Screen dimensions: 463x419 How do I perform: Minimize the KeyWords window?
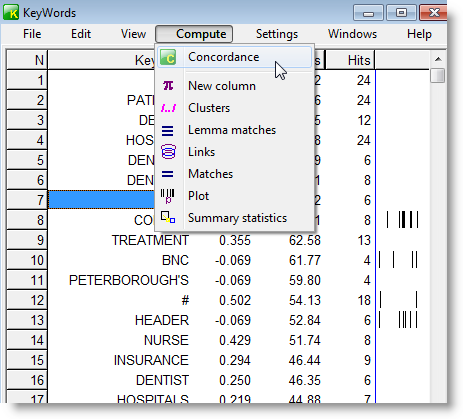(x=368, y=13)
